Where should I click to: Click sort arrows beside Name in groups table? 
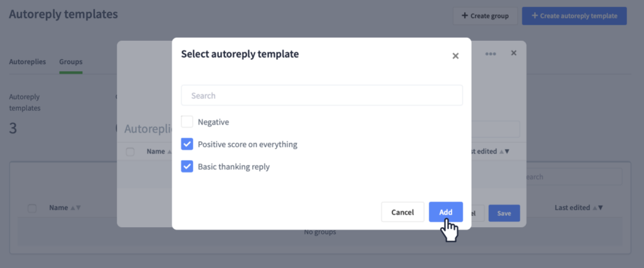click(75, 208)
